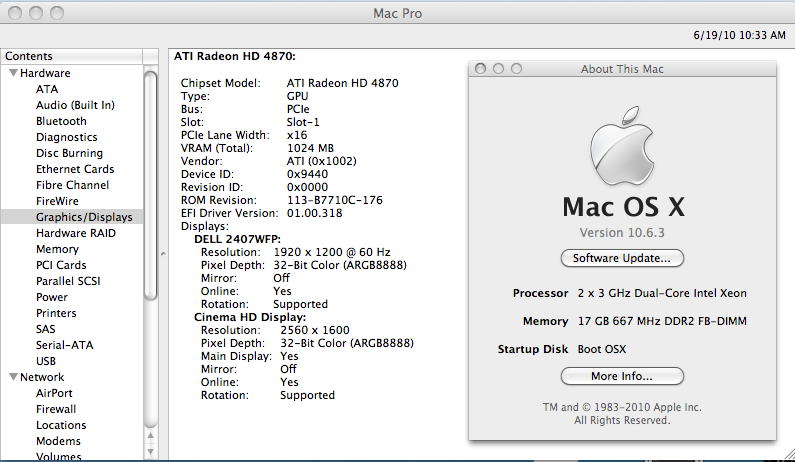This screenshot has width=795, height=462.
Task: Click the Mac Pro window title
Action: click(x=398, y=13)
